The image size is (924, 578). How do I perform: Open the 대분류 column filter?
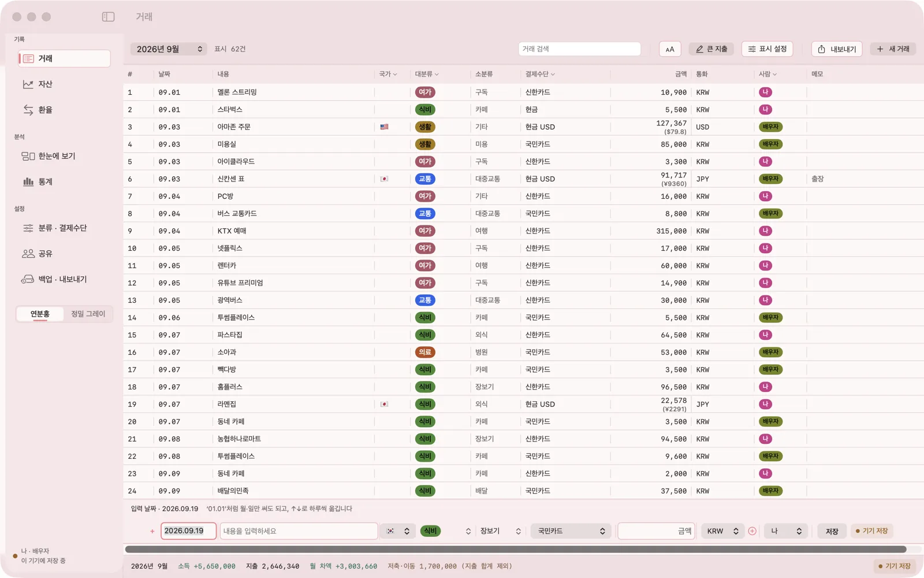point(427,74)
